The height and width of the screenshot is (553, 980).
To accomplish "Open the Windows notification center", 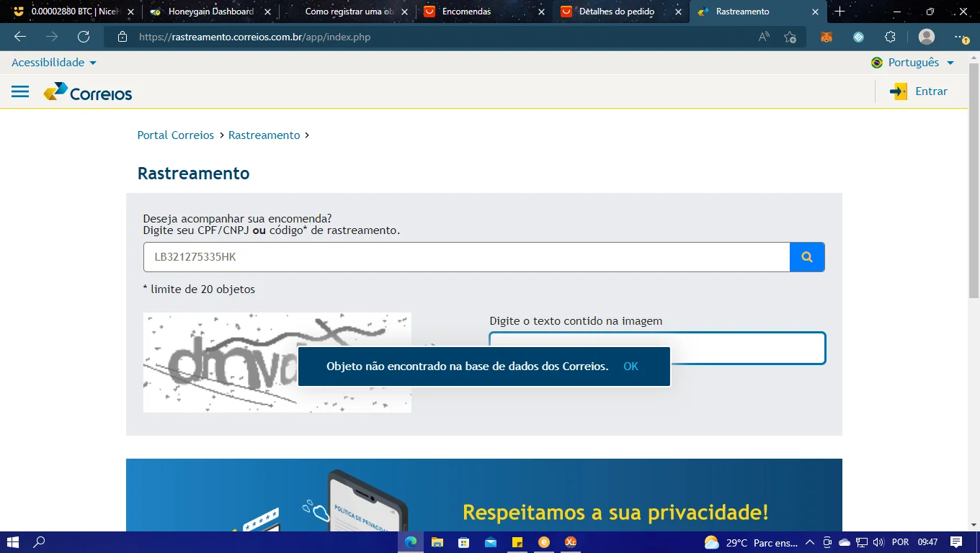I will [x=956, y=542].
